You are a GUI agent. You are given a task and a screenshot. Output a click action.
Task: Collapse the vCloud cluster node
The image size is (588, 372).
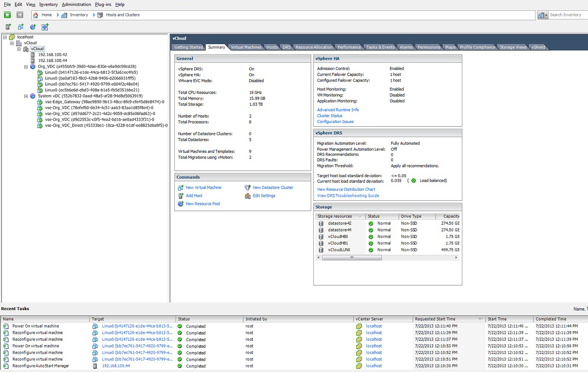tap(19, 49)
